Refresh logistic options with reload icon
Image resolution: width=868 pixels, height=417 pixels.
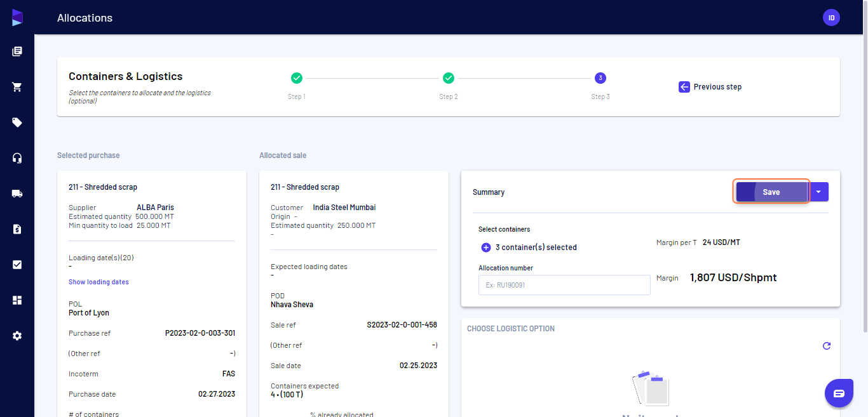pyautogui.click(x=827, y=346)
